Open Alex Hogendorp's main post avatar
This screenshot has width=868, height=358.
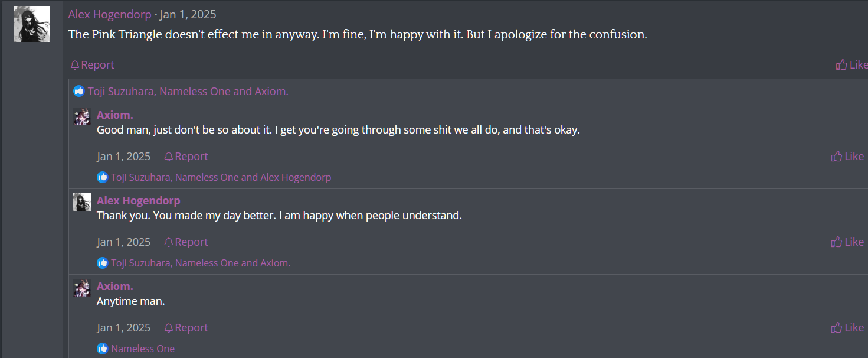[x=31, y=24]
